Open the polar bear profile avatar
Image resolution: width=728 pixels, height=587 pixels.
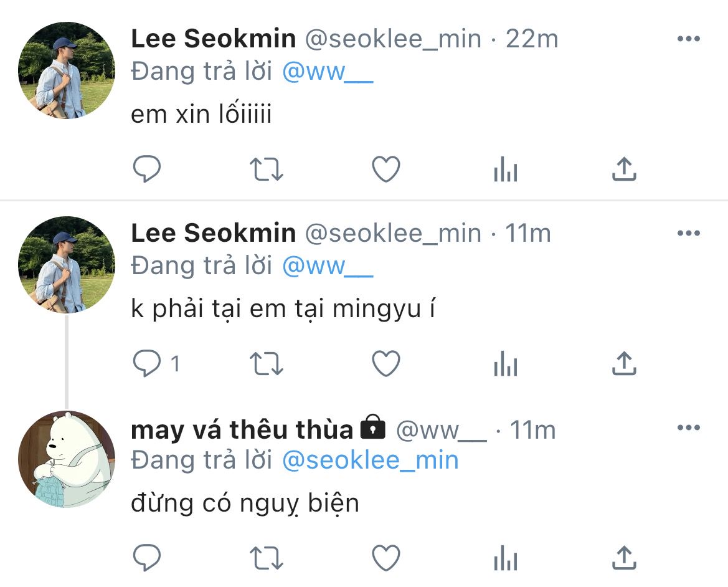[67, 459]
